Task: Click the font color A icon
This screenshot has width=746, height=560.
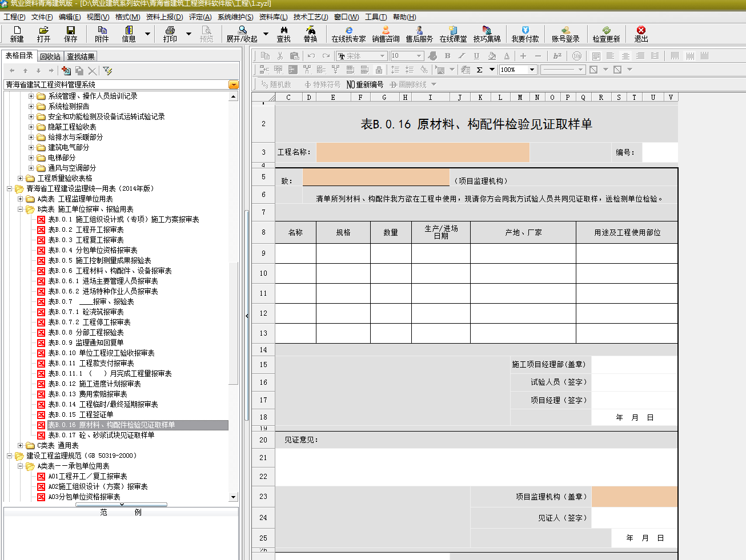Action: pyautogui.click(x=507, y=56)
